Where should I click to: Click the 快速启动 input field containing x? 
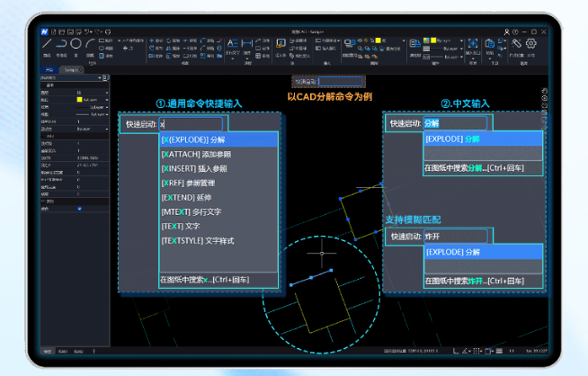[192, 124]
